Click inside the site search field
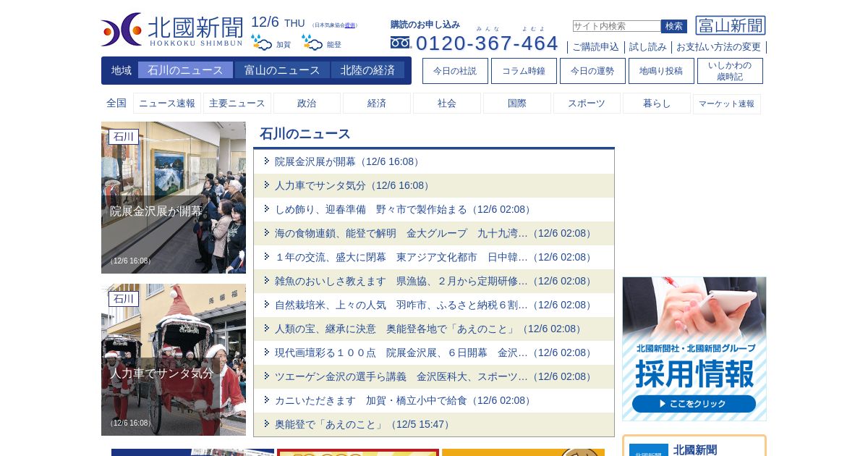The height and width of the screenshot is (456, 868). (x=616, y=26)
